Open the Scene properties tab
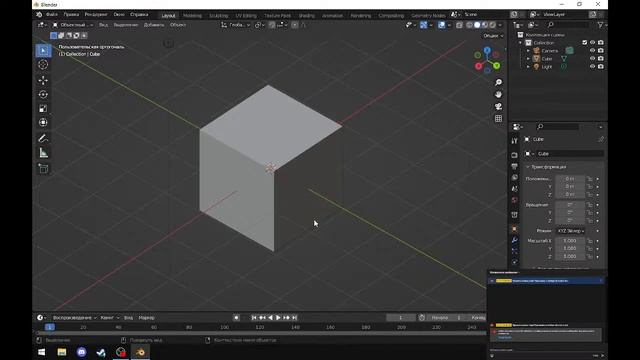 pos(514,189)
